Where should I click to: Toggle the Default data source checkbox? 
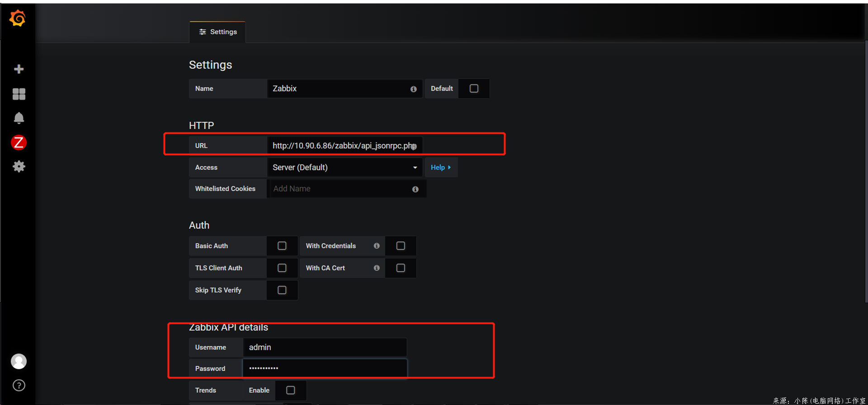[474, 89]
